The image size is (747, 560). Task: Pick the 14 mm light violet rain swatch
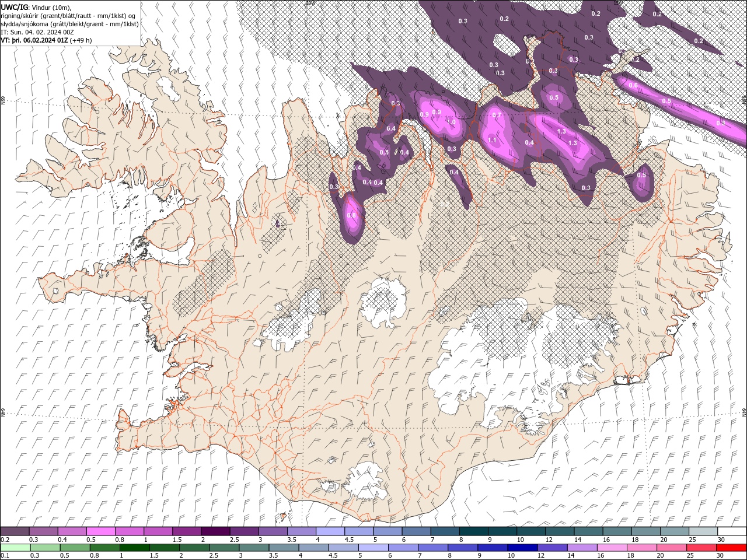(581, 547)
